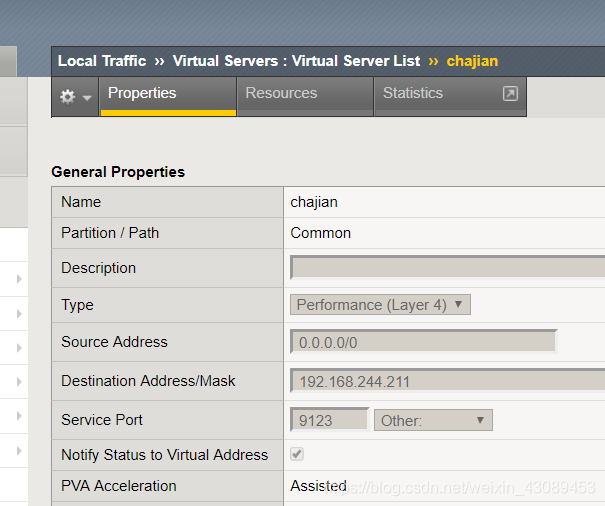Select the PVA Acceleration value Assisted

[318, 486]
